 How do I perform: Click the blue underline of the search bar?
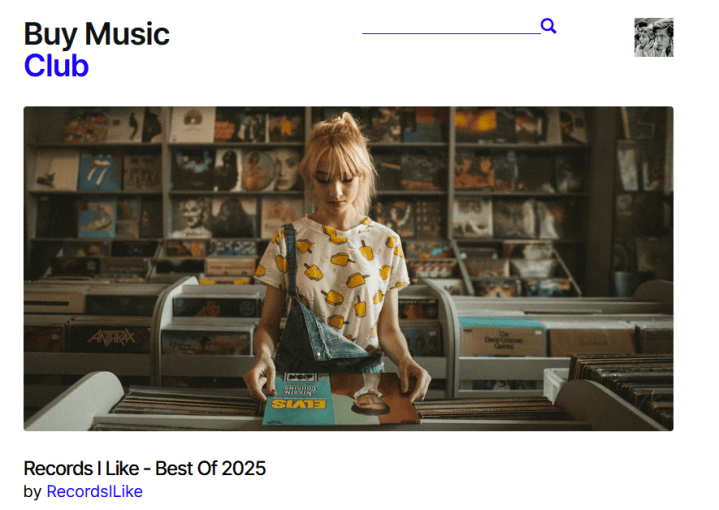pyautogui.click(x=451, y=33)
